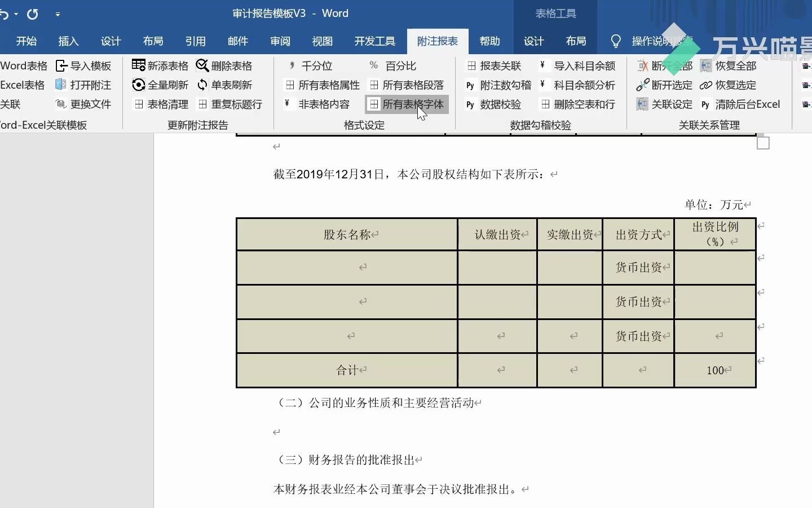Screen dimensions: 812x508
Task: Open 科目余额分析 account balance analysis
Action: [577, 85]
